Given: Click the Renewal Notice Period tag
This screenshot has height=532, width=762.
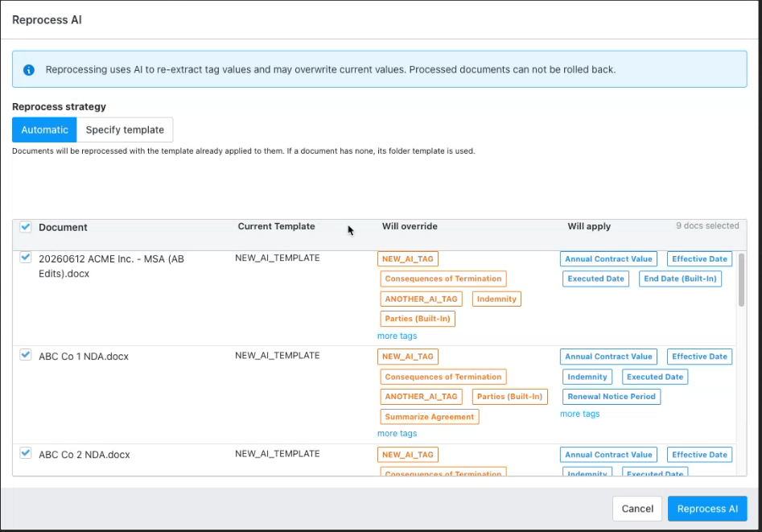Looking at the screenshot, I should point(612,397).
